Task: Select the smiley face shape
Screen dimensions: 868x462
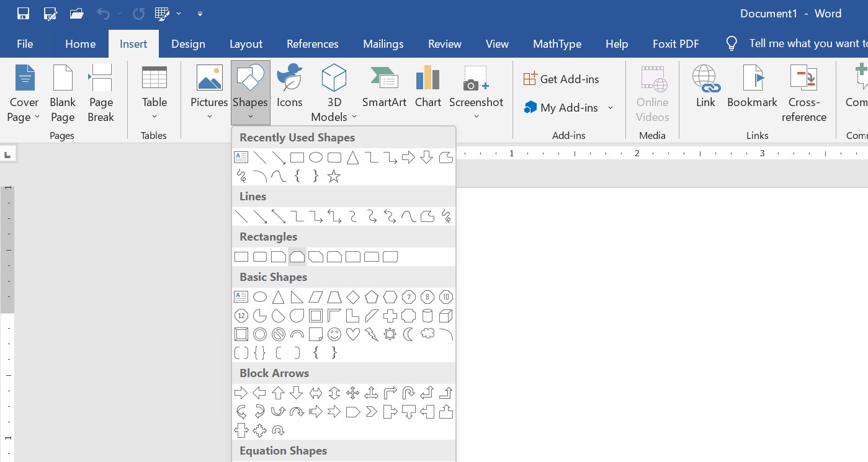Action: (334, 335)
